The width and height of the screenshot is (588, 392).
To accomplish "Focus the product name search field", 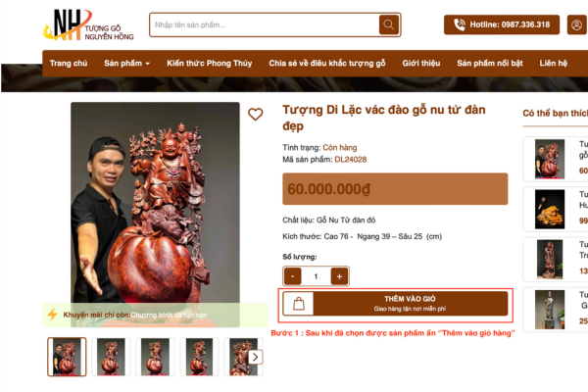I will [x=265, y=24].
